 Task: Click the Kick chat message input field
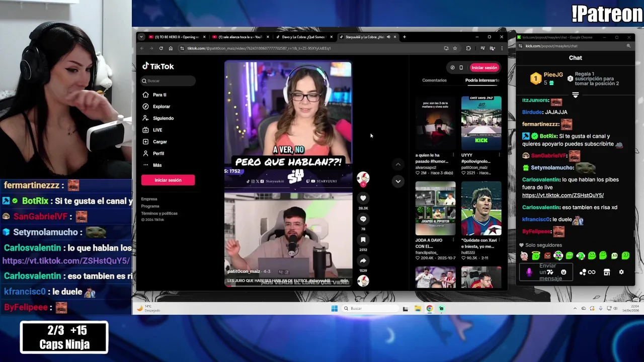[x=547, y=272]
